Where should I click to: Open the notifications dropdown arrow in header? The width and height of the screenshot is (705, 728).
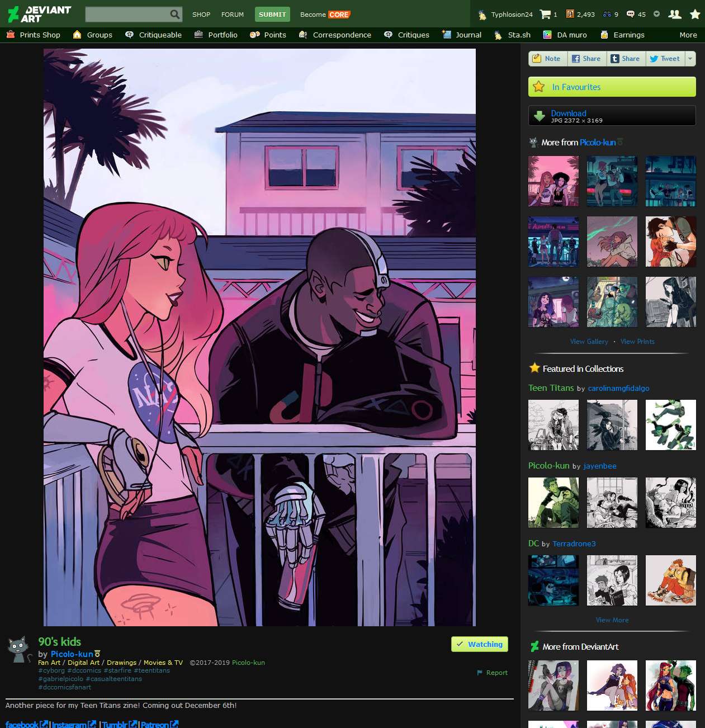[656, 15]
